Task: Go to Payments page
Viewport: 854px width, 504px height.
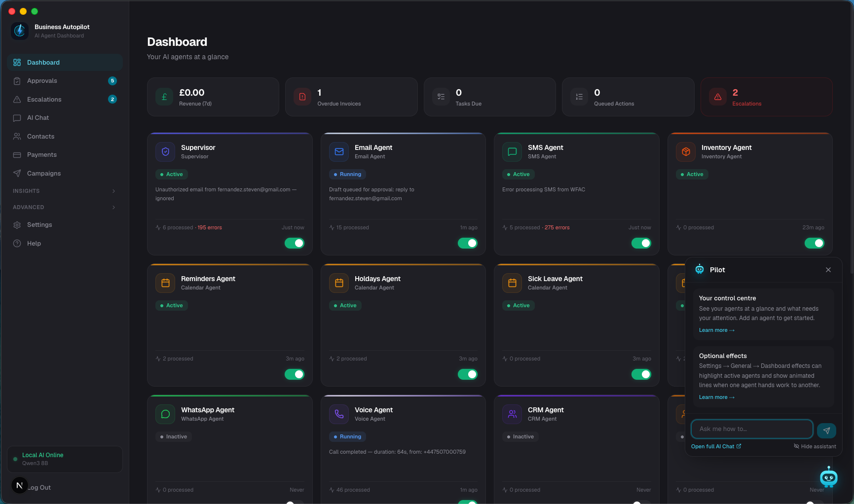Action: coord(65,155)
